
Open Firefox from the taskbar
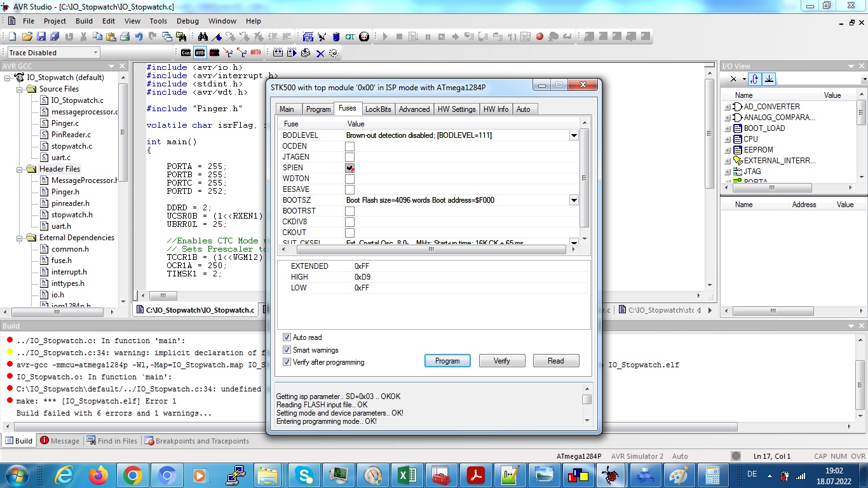pyautogui.click(x=98, y=475)
